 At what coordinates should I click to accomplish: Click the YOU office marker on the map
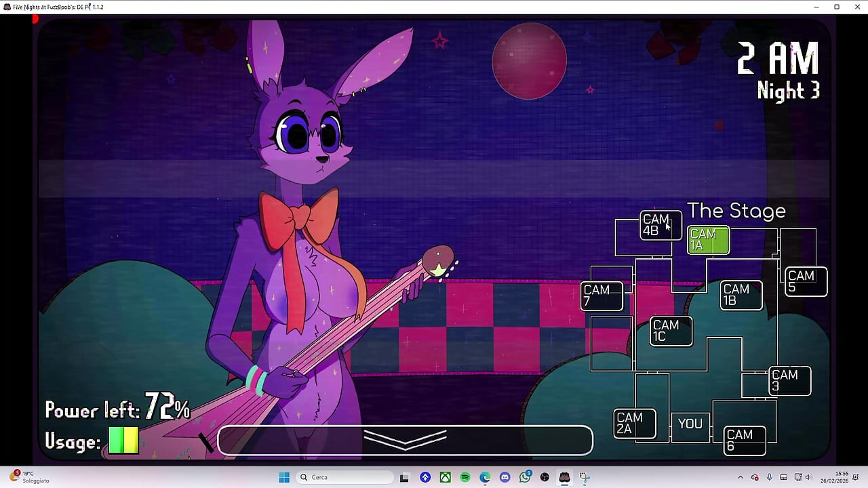pyautogui.click(x=690, y=424)
